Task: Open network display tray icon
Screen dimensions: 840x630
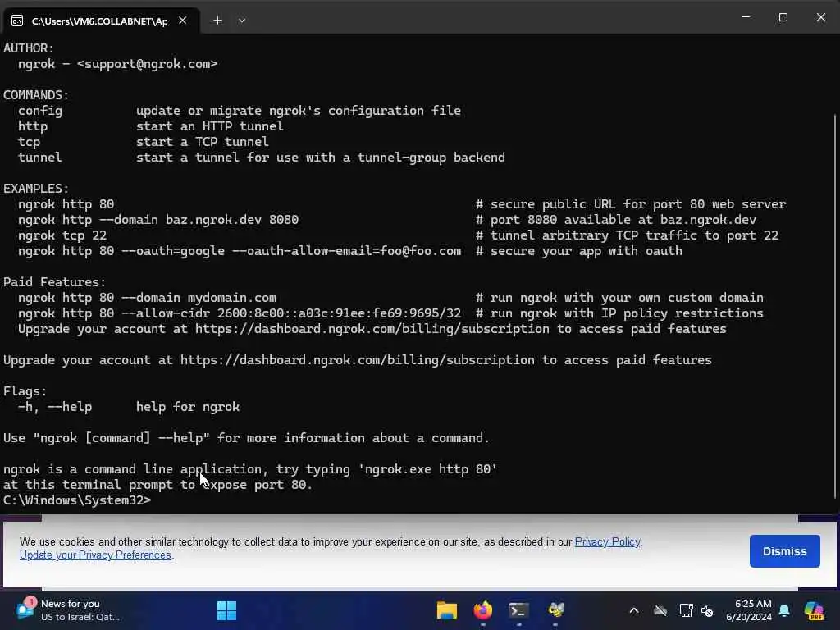Action: click(686, 610)
